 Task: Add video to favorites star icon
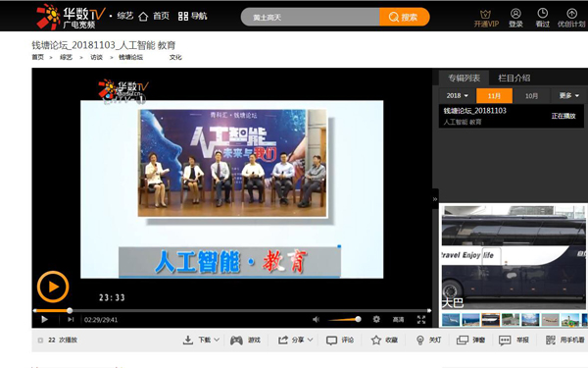(x=375, y=341)
